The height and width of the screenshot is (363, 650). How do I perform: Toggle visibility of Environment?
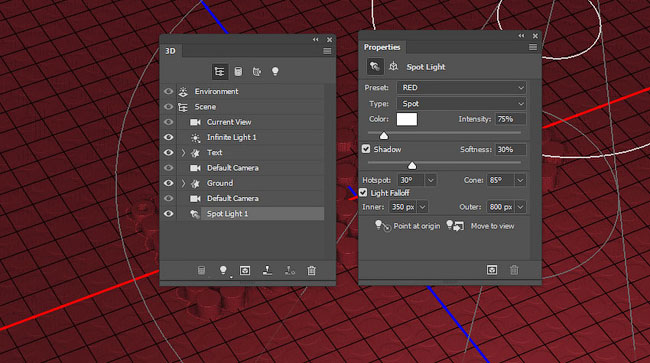pyautogui.click(x=168, y=92)
